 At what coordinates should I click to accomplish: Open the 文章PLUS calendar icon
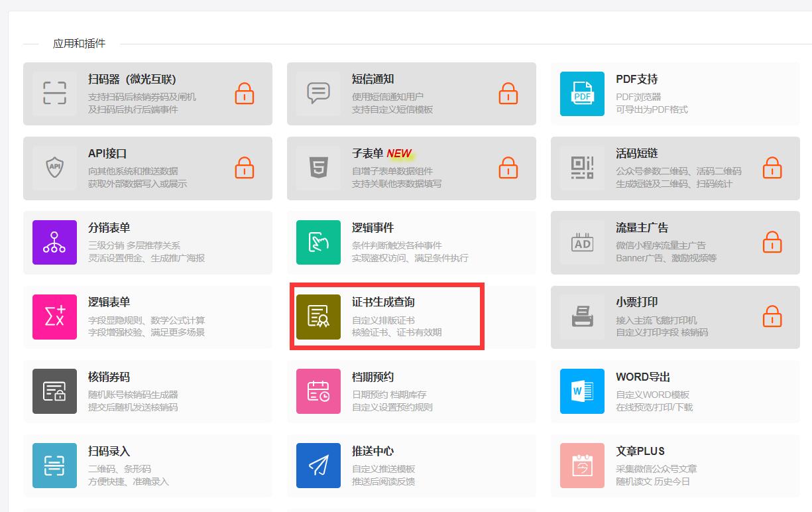click(x=582, y=466)
